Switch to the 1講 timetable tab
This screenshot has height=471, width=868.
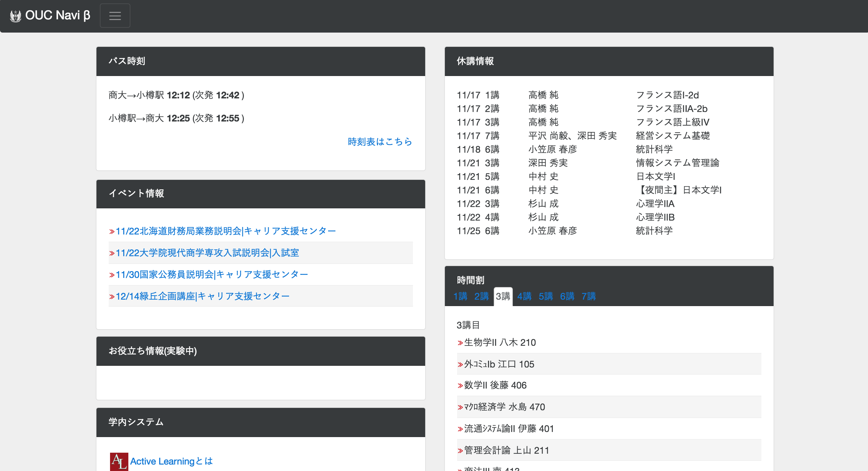click(460, 296)
